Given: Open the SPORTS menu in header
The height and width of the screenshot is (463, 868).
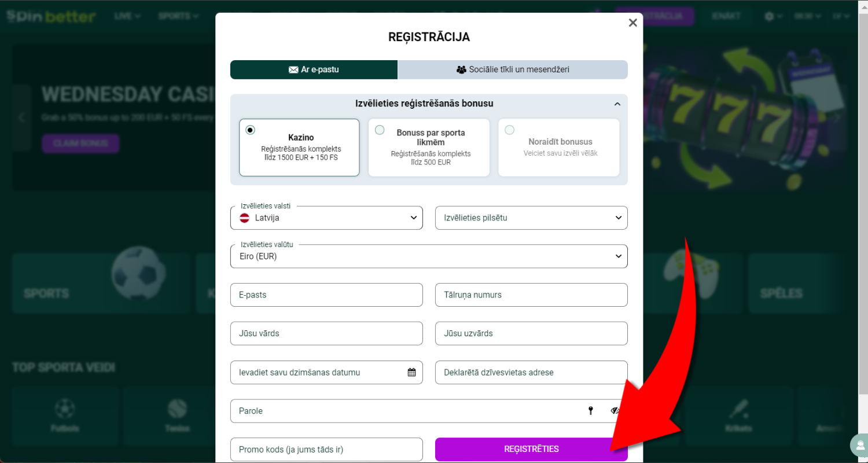Looking at the screenshot, I should coord(179,16).
